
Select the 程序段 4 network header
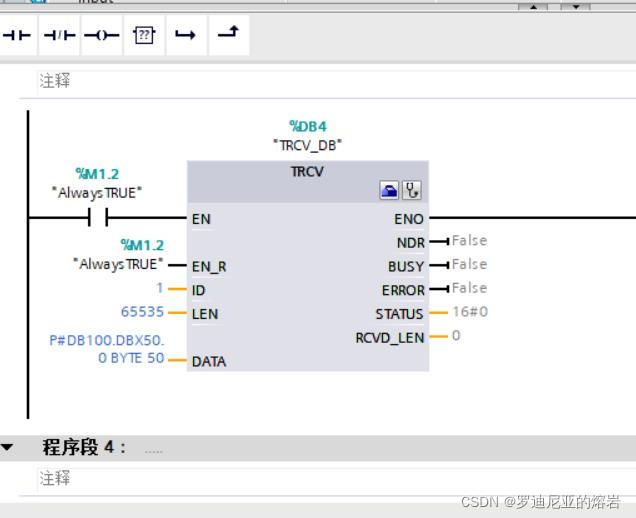point(318,448)
